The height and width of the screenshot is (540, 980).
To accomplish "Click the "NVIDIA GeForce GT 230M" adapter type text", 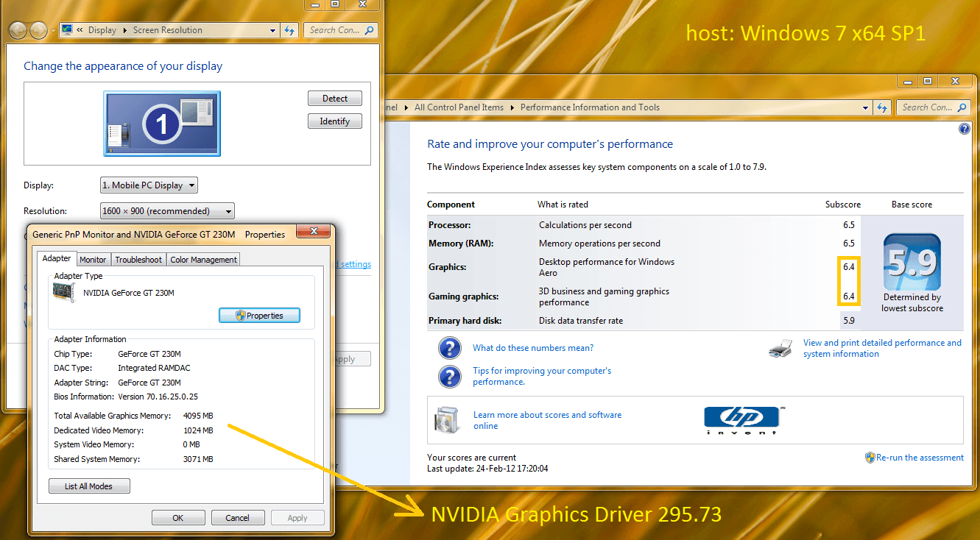I will coord(129,293).
